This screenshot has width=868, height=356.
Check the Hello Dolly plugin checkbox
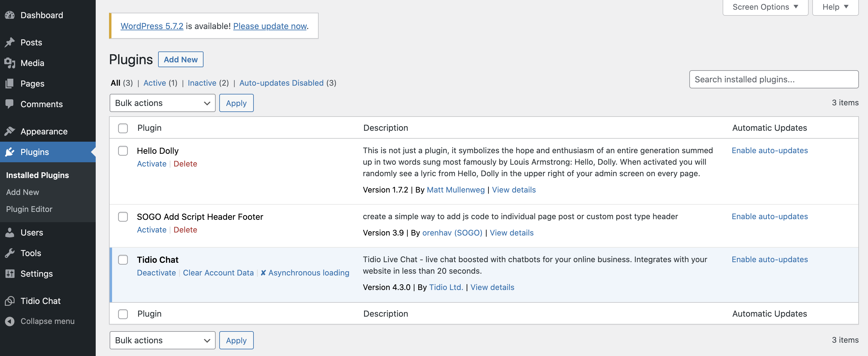[x=123, y=150]
